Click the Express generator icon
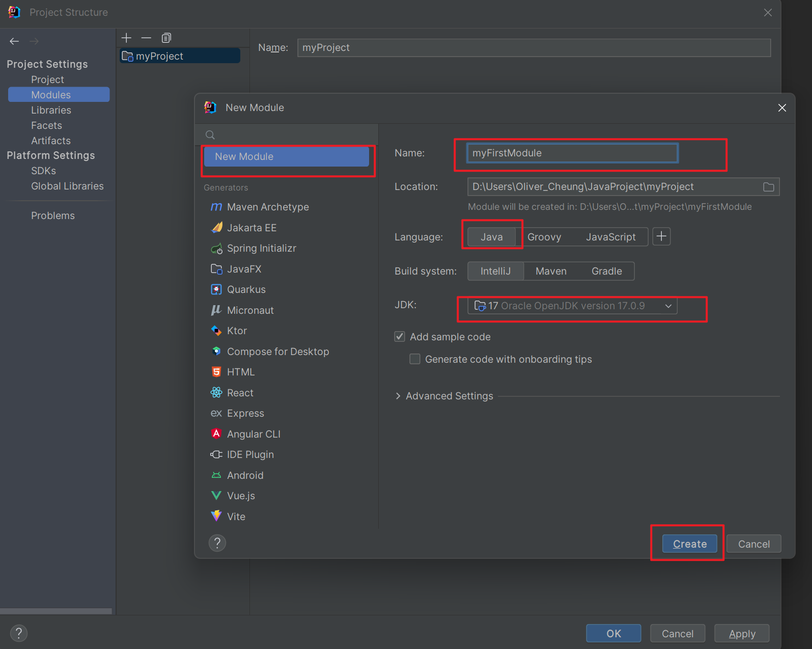 click(216, 413)
